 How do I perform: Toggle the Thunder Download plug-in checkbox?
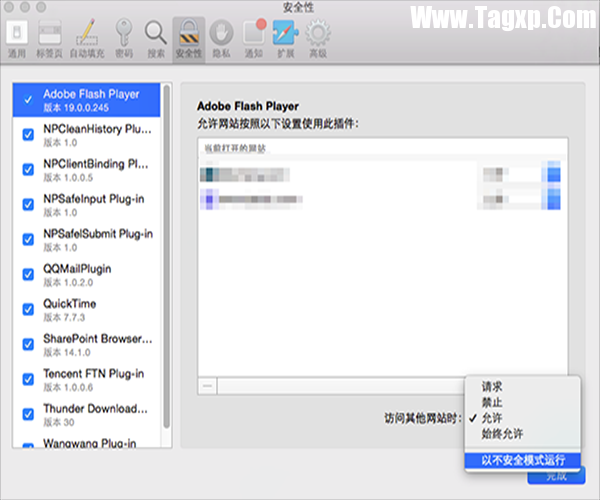pos(28,414)
